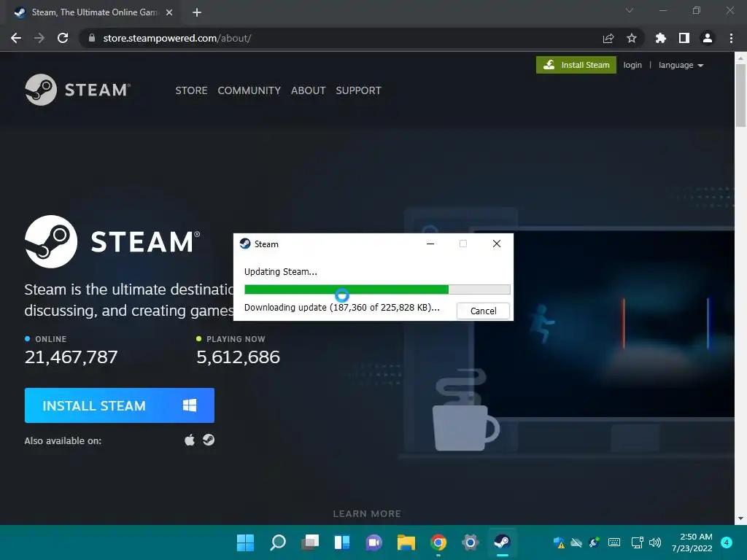Image resolution: width=747 pixels, height=560 pixels.
Task: Click the green Install Steam header button
Action: 576,65
